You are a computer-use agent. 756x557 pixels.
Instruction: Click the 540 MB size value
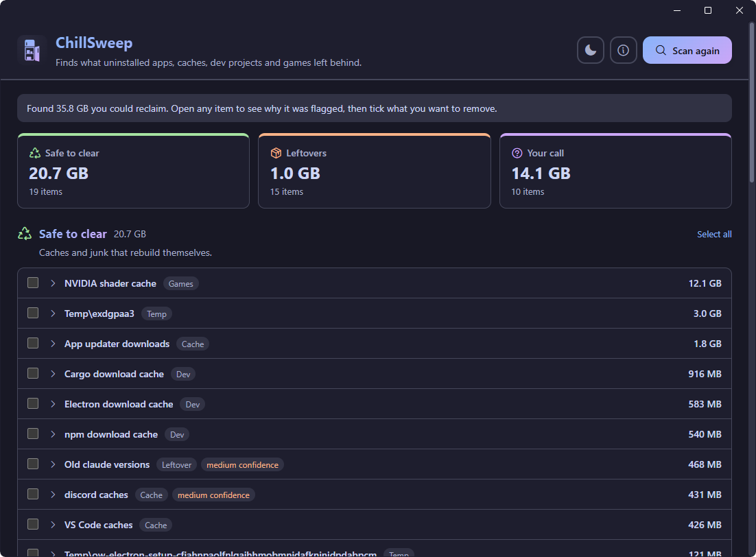tap(705, 434)
